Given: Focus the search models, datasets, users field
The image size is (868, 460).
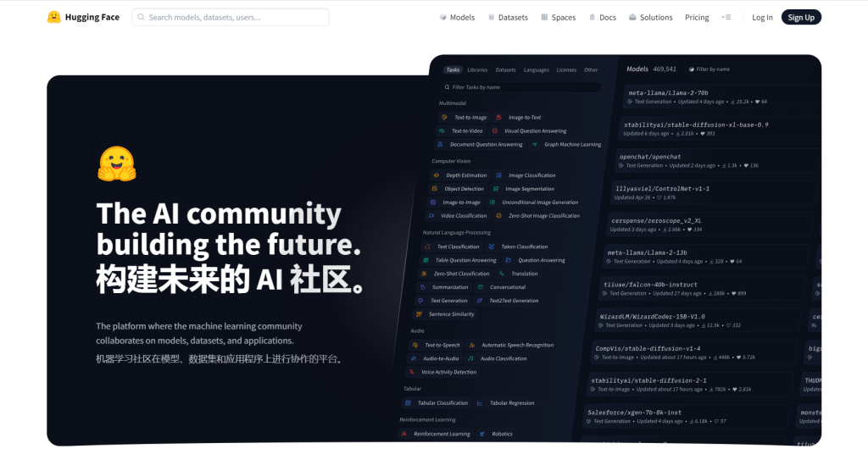Looking at the screenshot, I should tap(231, 17).
